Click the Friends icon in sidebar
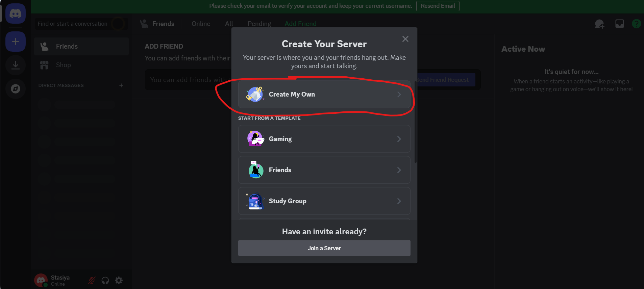This screenshot has width=644, height=289. 44,46
